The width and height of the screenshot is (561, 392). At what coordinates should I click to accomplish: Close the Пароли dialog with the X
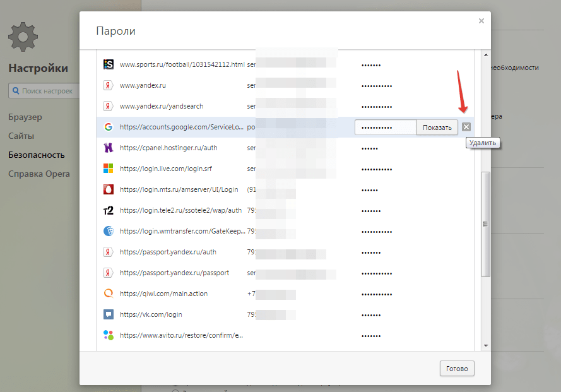pos(481,21)
